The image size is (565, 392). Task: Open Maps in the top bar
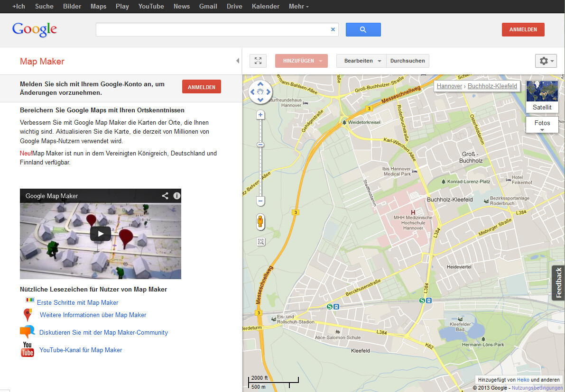pos(98,7)
